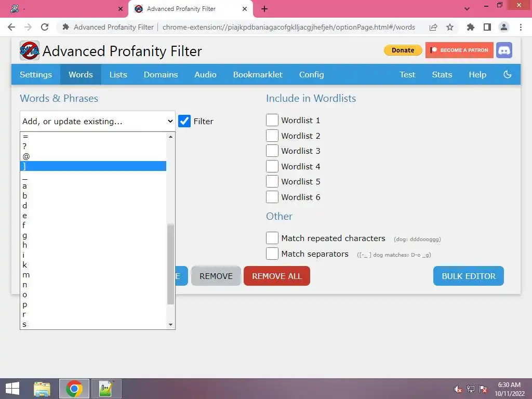Open Chrome three-dot menu
Screen dimensions: 532x399
pyautogui.click(x=521, y=27)
